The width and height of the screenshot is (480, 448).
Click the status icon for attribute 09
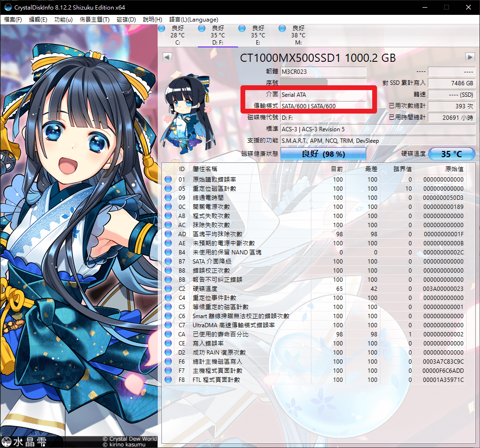pos(168,197)
